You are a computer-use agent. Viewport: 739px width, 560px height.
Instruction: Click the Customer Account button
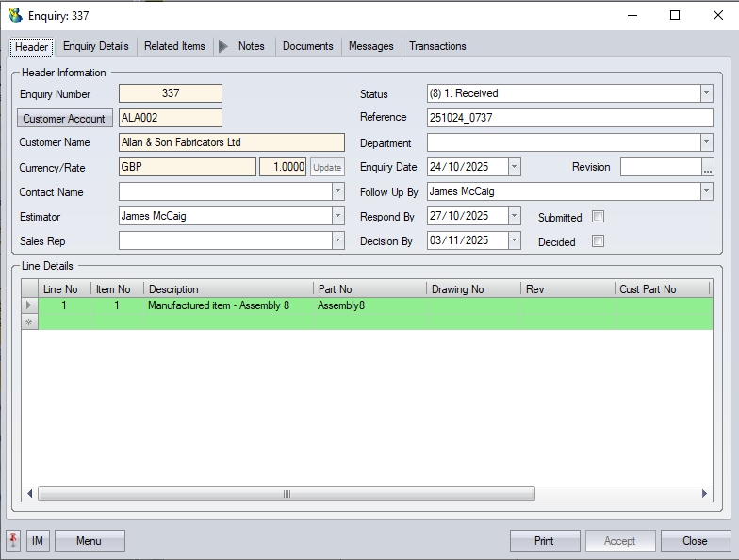pos(64,119)
